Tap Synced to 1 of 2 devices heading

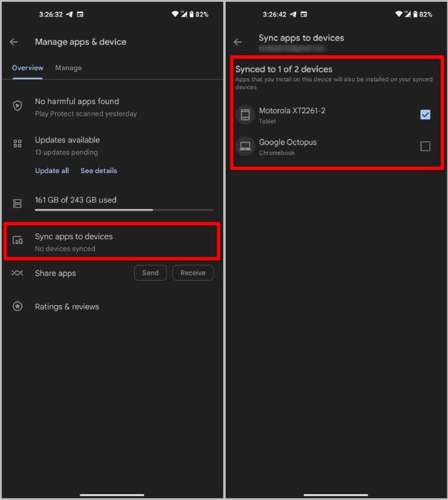coord(283,69)
